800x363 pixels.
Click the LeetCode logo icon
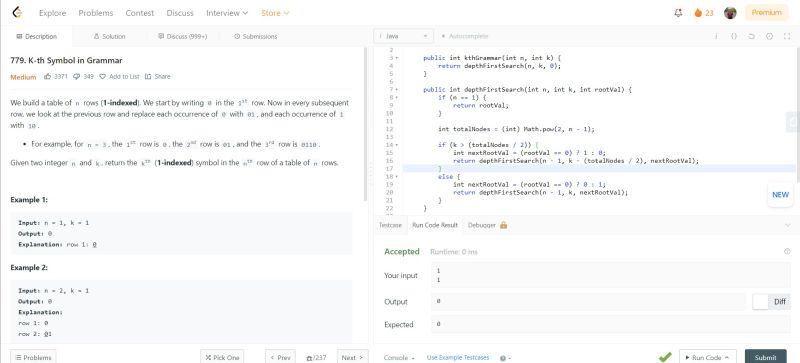pos(18,13)
